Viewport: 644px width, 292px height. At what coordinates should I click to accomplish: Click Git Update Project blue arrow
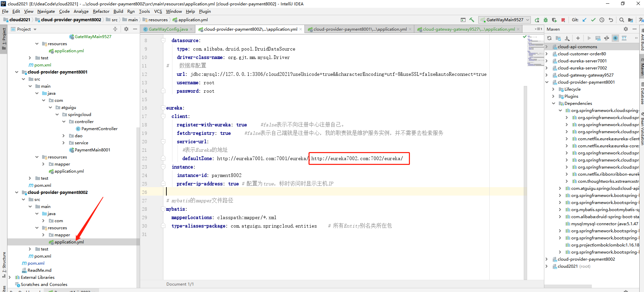(584, 20)
